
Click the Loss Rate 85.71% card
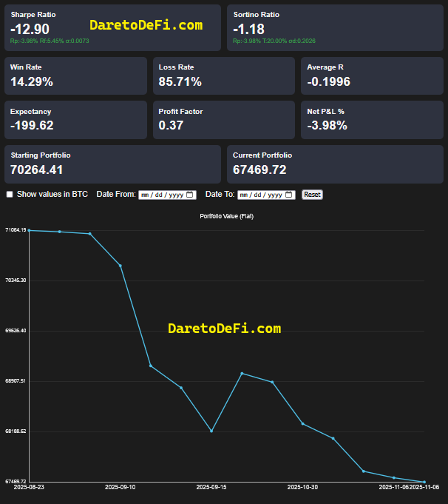[x=223, y=75]
